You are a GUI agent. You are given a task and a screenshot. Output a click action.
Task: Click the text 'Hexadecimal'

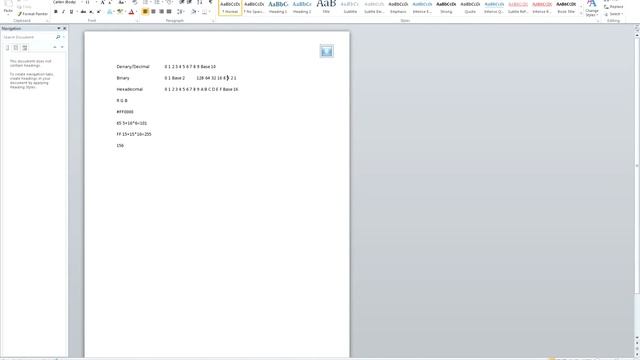pos(130,89)
